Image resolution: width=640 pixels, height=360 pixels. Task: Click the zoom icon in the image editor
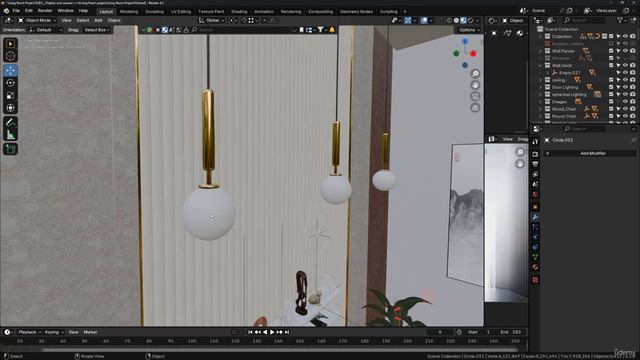pyautogui.click(x=520, y=152)
